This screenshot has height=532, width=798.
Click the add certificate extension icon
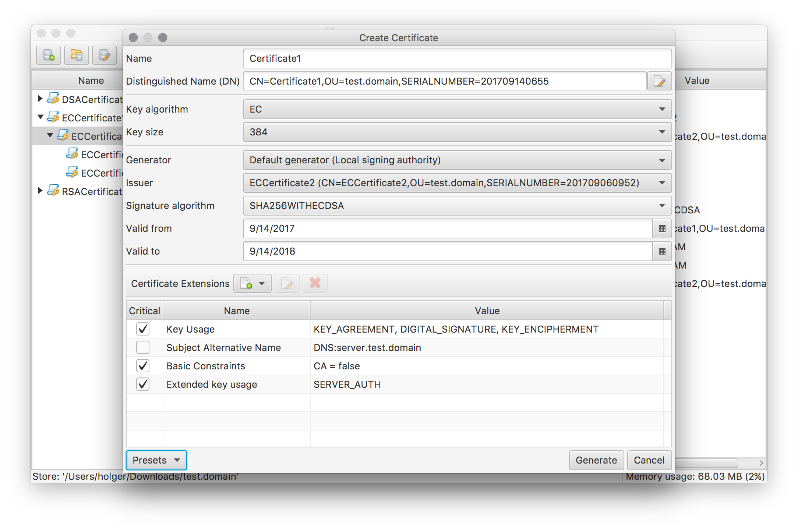tap(246, 283)
